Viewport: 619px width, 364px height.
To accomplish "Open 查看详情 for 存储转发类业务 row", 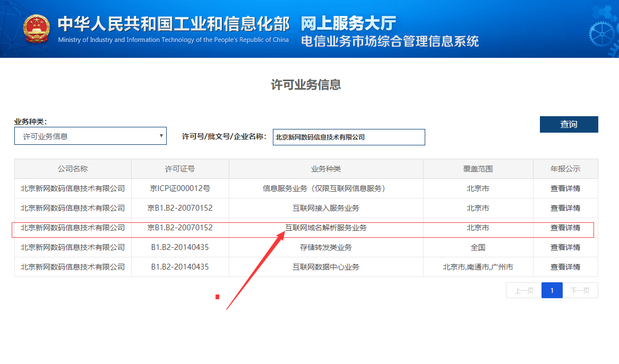I will point(565,248).
